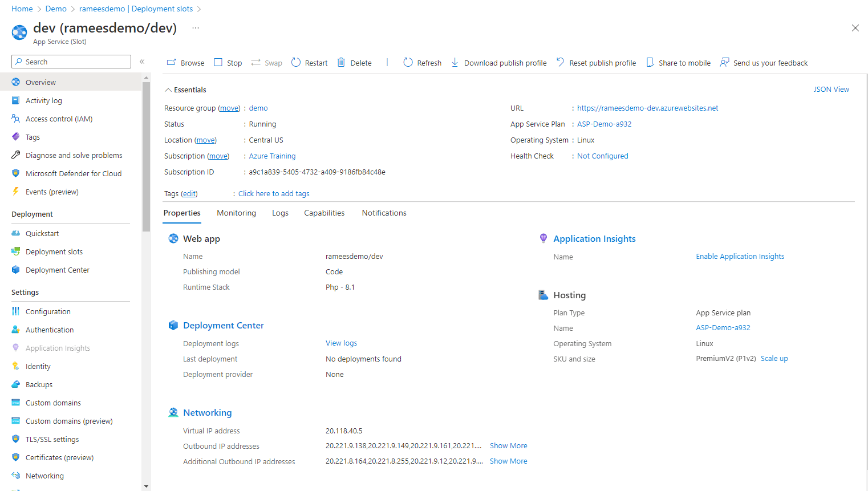Click the Microsoft Defender for Cloud shield icon

click(16, 173)
